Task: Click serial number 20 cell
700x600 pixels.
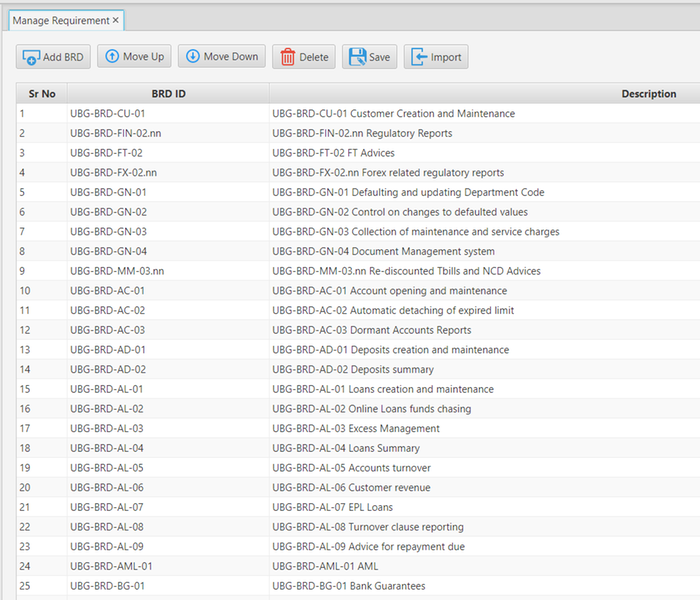Action: click(x=25, y=488)
